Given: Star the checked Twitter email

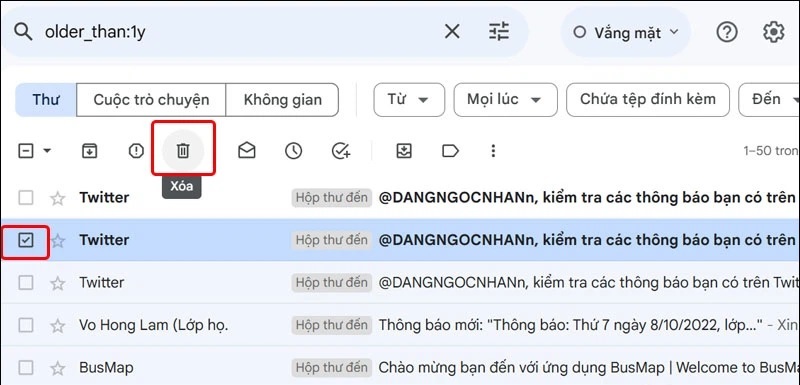Looking at the screenshot, I should (58, 240).
